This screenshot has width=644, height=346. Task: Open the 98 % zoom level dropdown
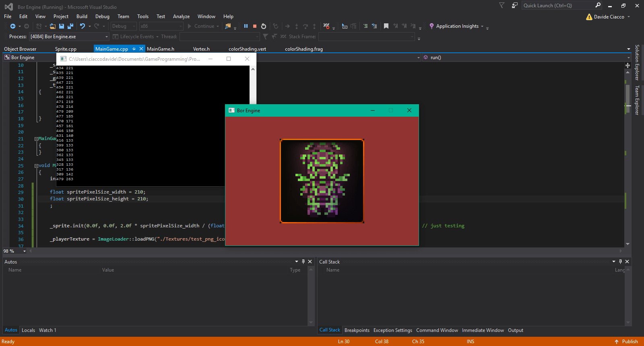click(25, 251)
